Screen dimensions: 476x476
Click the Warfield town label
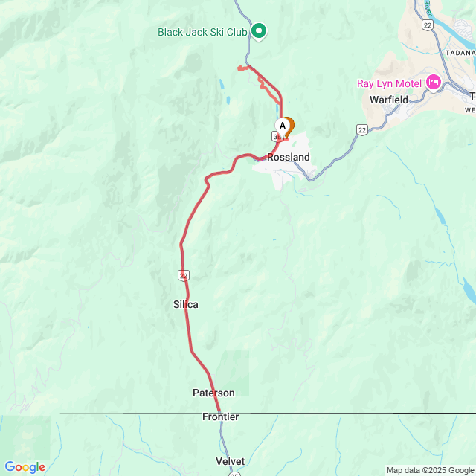[x=389, y=100]
